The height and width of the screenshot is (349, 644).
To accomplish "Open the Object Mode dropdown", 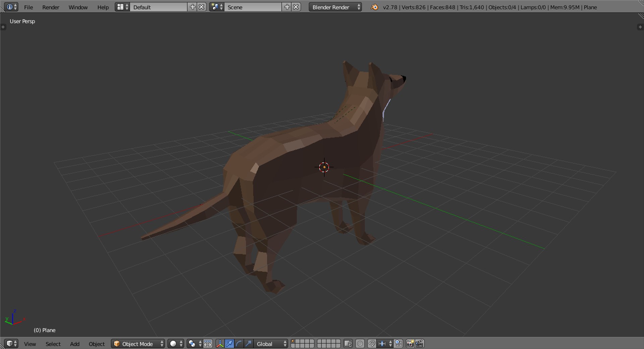I will (138, 344).
